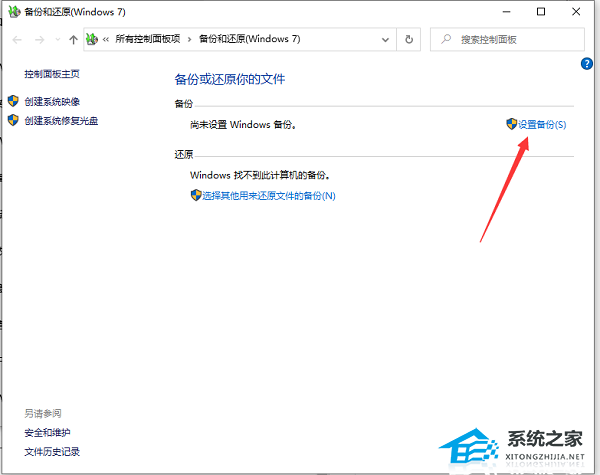Select 备份和还原(Windows 7) breadcrumb in the address bar

pyautogui.click(x=243, y=40)
